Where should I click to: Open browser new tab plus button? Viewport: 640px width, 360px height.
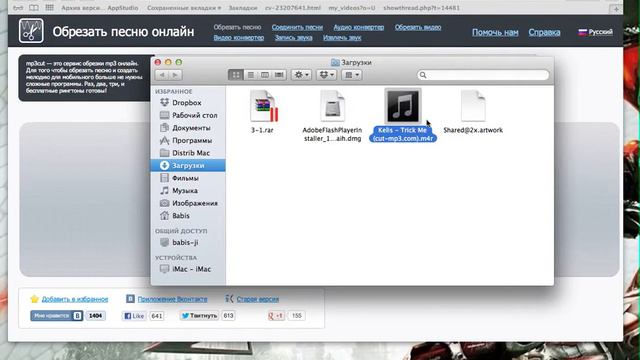616,9
